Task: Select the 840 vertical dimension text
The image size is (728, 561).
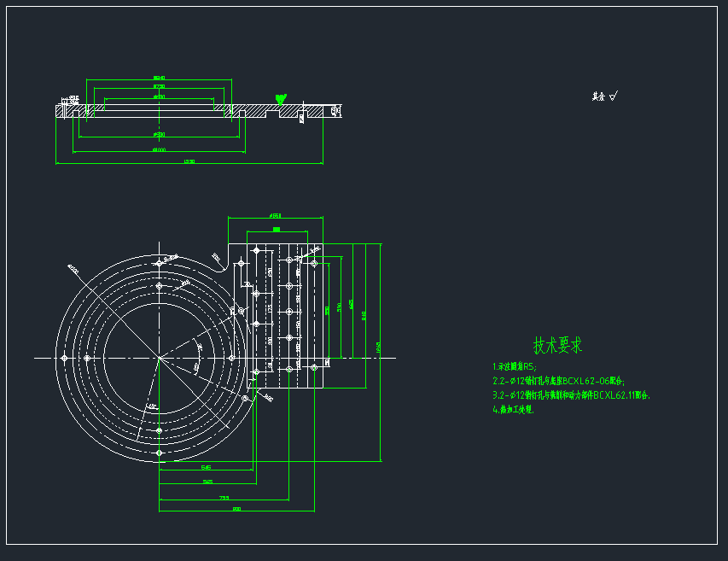Action: [x=364, y=316]
